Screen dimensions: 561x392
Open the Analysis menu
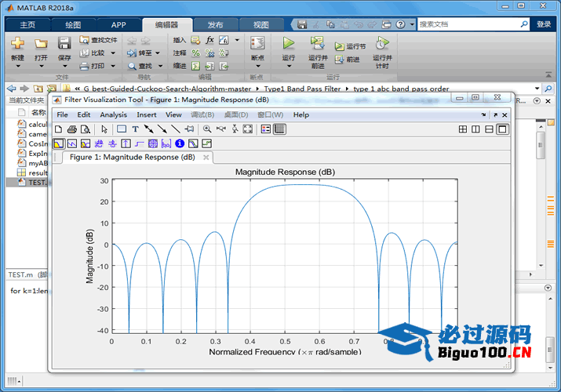click(x=113, y=114)
